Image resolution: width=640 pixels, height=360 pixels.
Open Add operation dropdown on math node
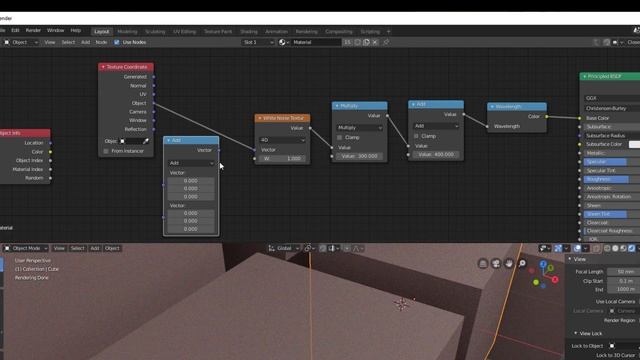point(436,126)
